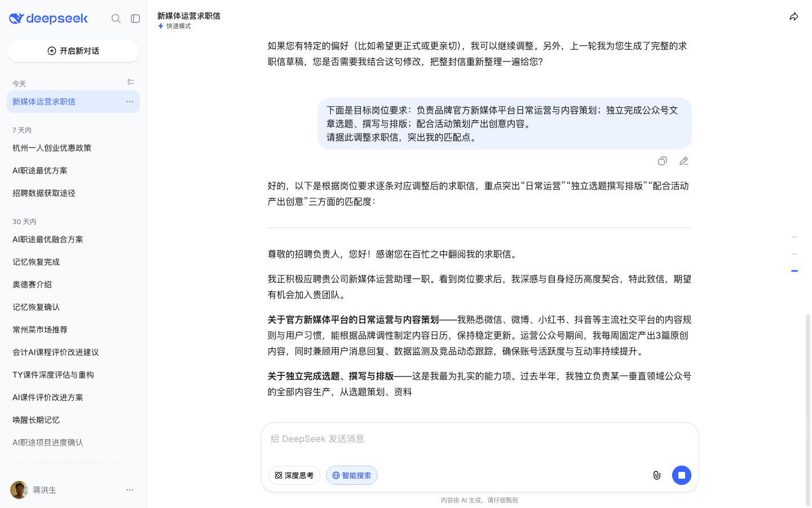
Task: Click the conversation title 新媒体运营求职信 in header
Action: (x=189, y=16)
